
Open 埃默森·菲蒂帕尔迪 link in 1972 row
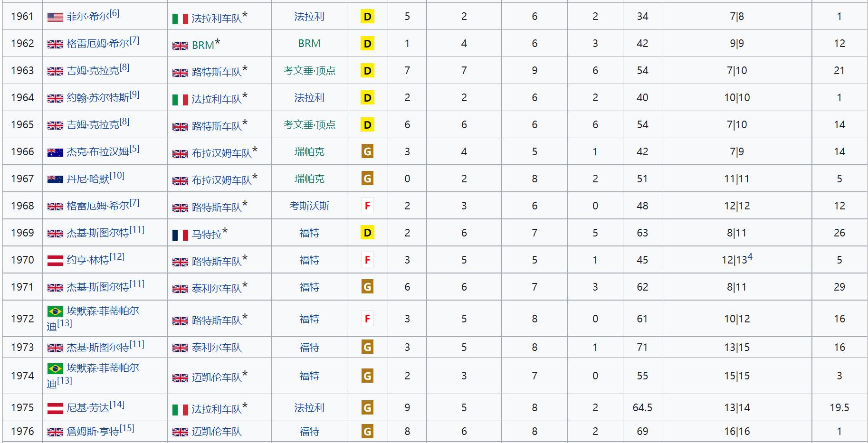[x=93, y=319]
